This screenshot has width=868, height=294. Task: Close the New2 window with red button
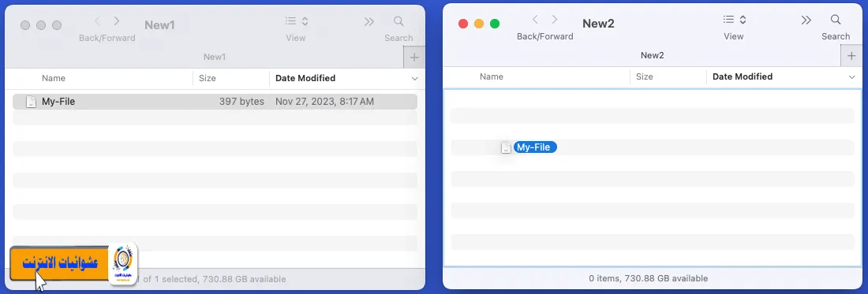coord(463,24)
